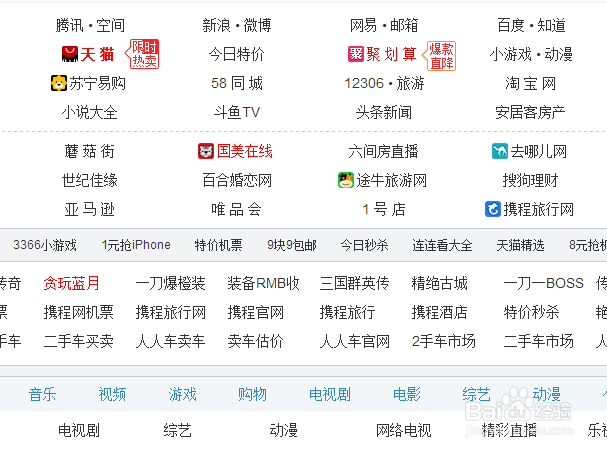The width and height of the screenshot is (607, 452).
Task: Click the 爆款直降 promotion badge
Action: [439, 56]
